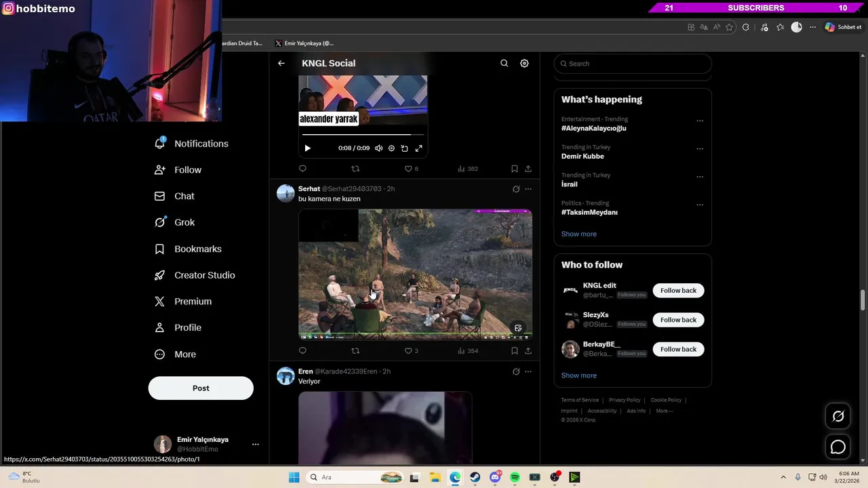
Task: Open Profile in sidebar
Action: tap(178, 327)
